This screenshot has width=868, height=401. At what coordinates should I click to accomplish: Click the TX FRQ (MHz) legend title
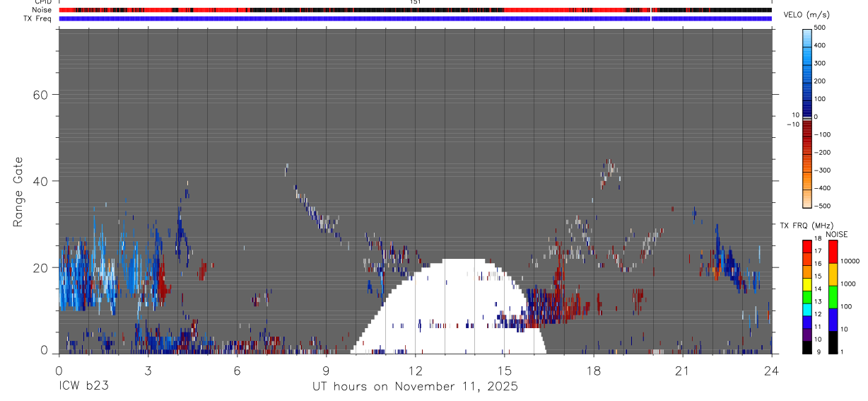(x=807, y=226)
